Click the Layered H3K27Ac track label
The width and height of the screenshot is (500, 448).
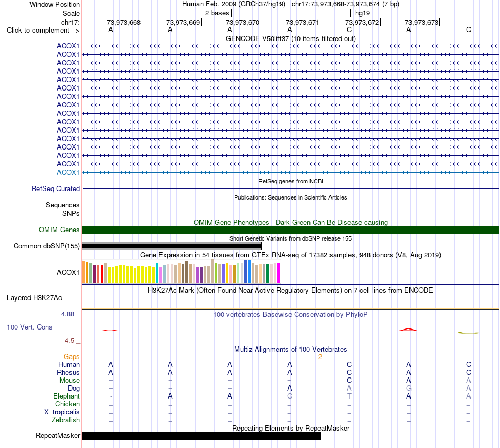(34, 298)
